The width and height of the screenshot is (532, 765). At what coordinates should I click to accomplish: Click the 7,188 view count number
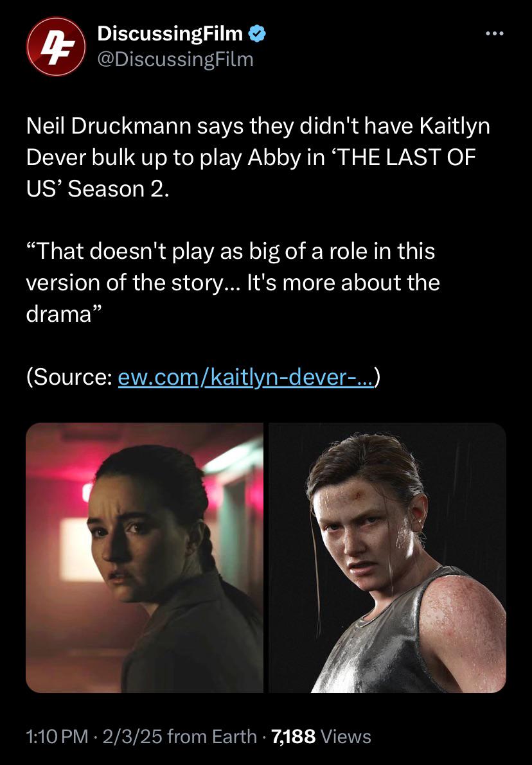(294, 736)
